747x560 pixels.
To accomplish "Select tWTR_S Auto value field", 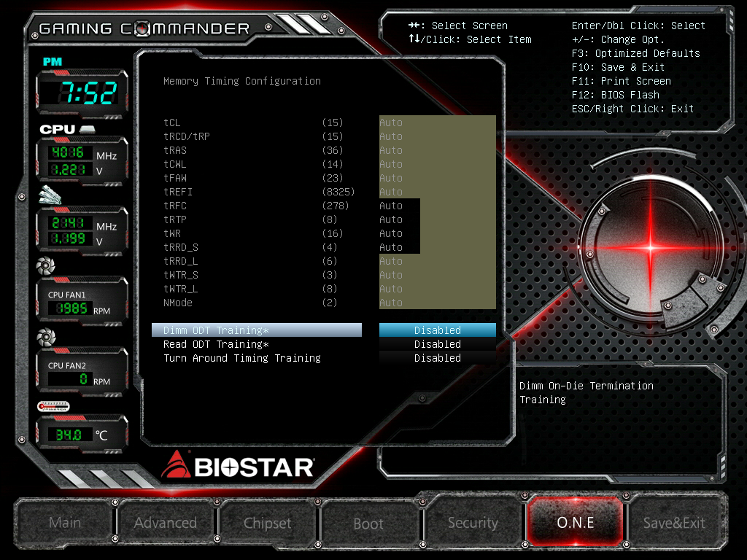I will (x=438, y=275).
